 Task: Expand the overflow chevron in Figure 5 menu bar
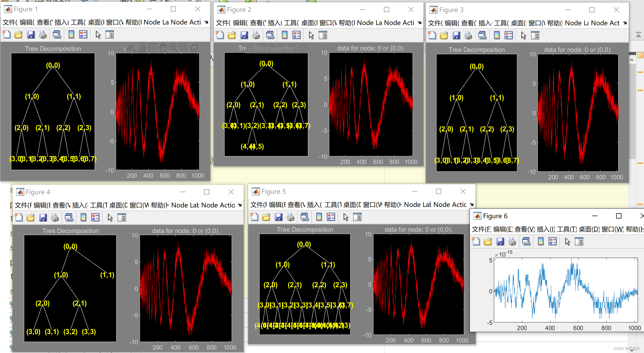tap(471, 205)
